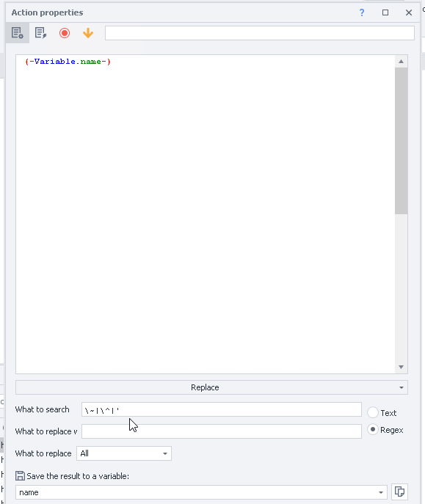Select the Text radio button
Image resolution: width=425 pixels, height=504 pixels.
pyautogui.click(x=373, y=412)
